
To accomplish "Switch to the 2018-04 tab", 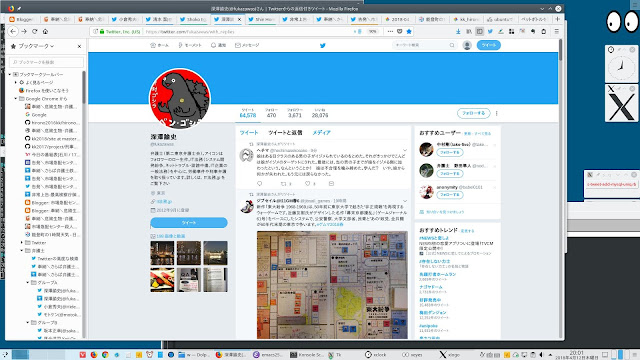I will [x=398, y=19].
